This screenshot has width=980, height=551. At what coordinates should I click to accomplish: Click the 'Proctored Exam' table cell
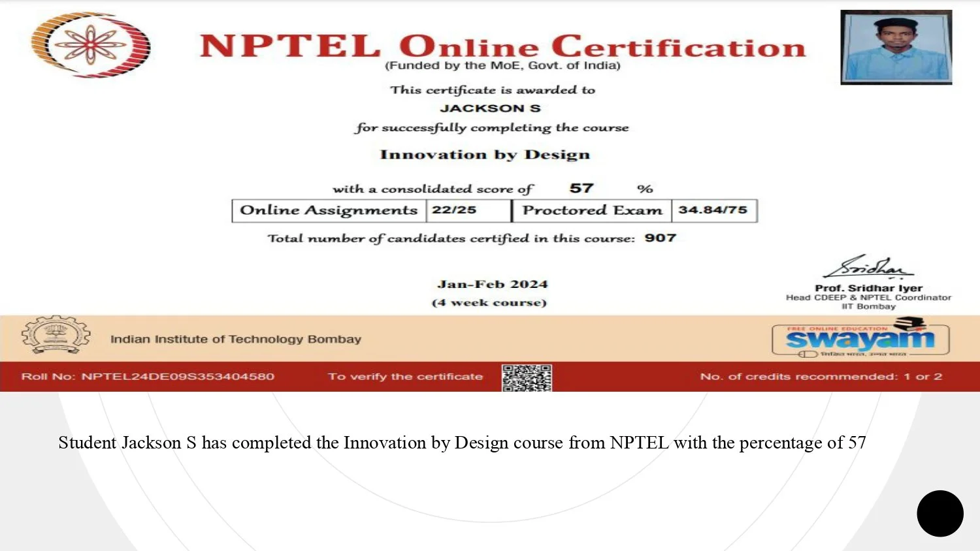[593, 211]
